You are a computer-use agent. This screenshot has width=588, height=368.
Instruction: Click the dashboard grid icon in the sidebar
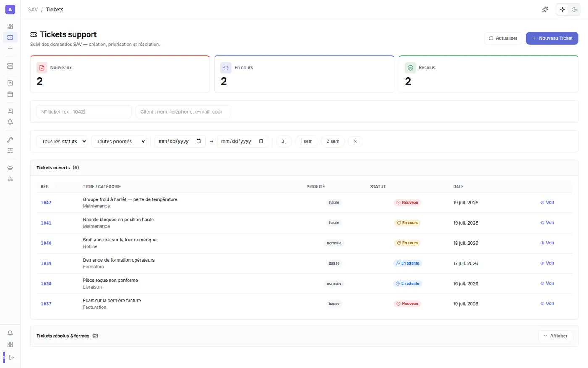(x=10, y=26)
